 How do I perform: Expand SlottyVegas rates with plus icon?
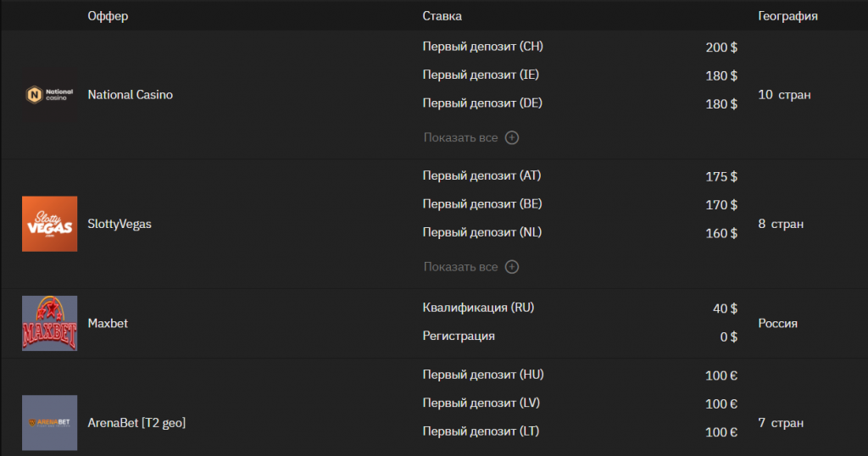coord(512,267)
